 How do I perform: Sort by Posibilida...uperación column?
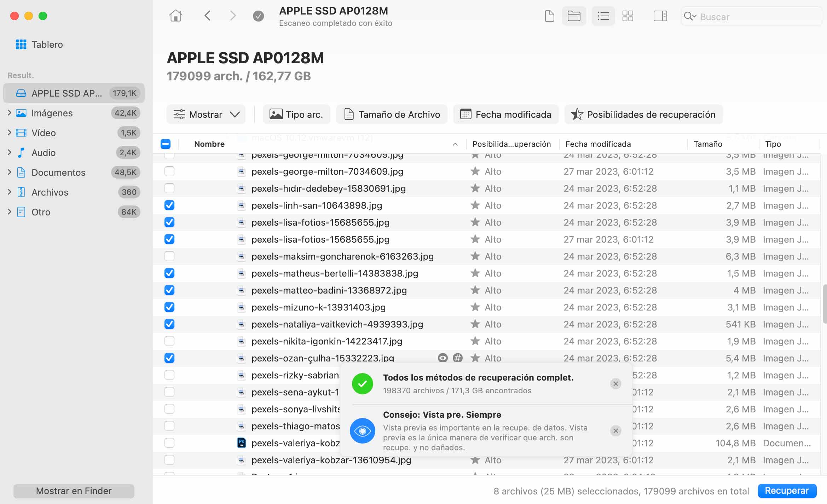[x=511, y=144]
